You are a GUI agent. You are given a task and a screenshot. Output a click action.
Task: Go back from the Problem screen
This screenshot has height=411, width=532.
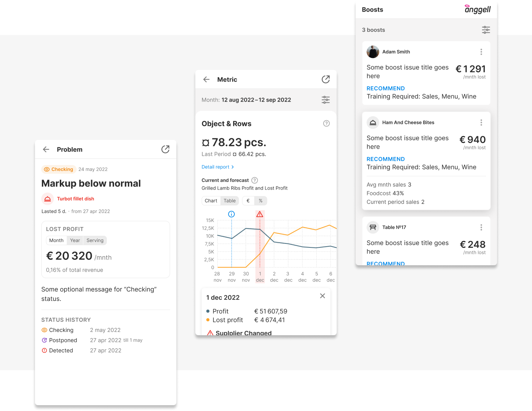tap(46, 149)
